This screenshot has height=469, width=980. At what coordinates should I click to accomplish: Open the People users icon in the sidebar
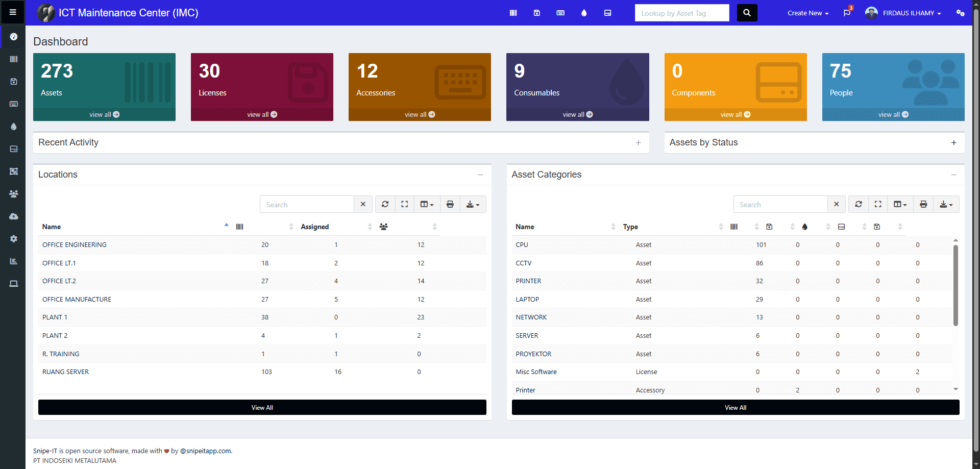[14, 193]
